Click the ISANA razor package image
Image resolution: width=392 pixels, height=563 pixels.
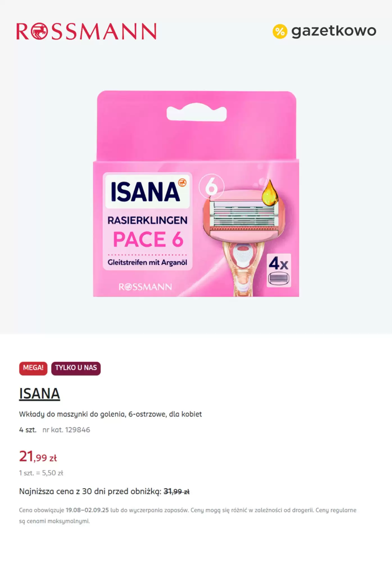[x=196, y=194]
